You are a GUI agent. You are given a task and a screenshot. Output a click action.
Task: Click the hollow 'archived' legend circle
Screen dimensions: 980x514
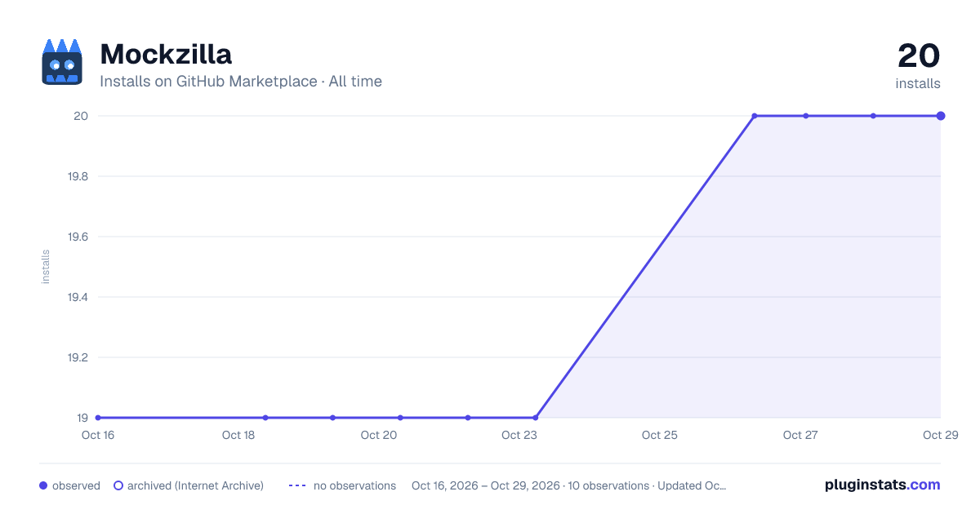[x=118, y=485]
